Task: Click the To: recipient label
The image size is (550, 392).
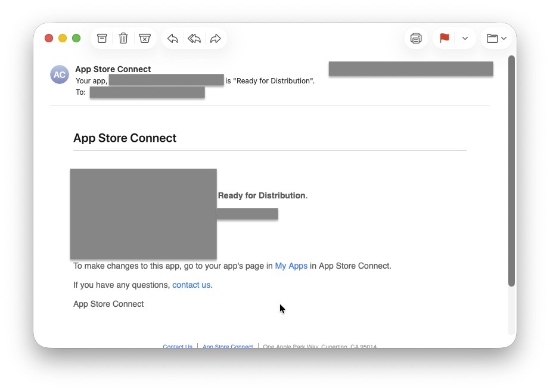Action: (x=80, y=92)
